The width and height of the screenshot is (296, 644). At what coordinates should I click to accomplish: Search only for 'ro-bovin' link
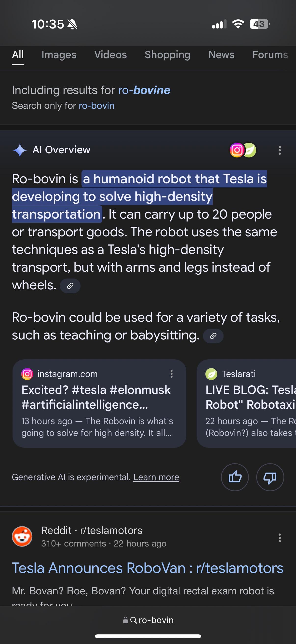click(x=96, y=106)
